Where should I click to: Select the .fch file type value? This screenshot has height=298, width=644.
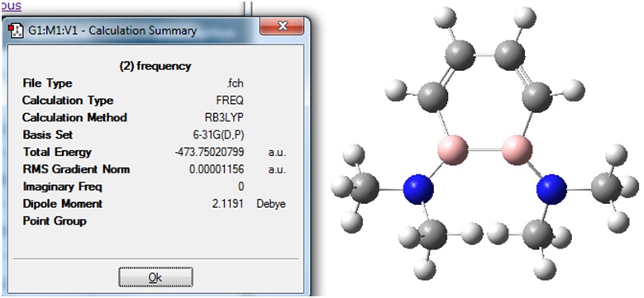(235, 83)
